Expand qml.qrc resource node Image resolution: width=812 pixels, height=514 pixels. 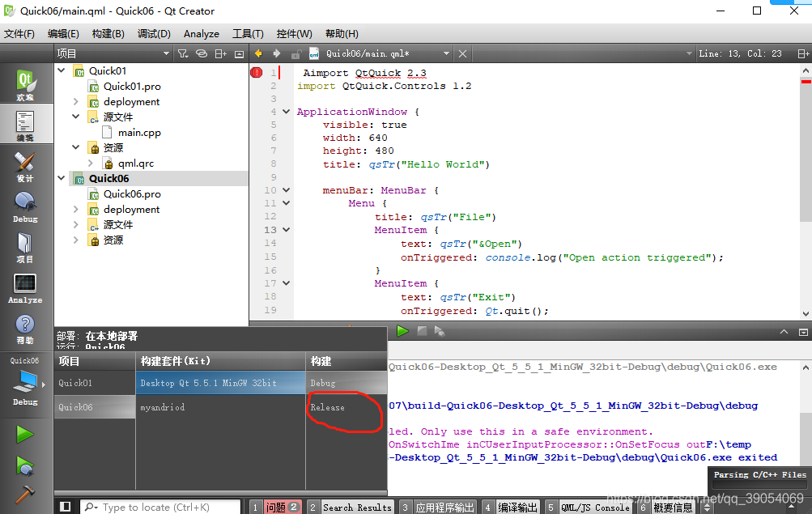click(91, 163)
